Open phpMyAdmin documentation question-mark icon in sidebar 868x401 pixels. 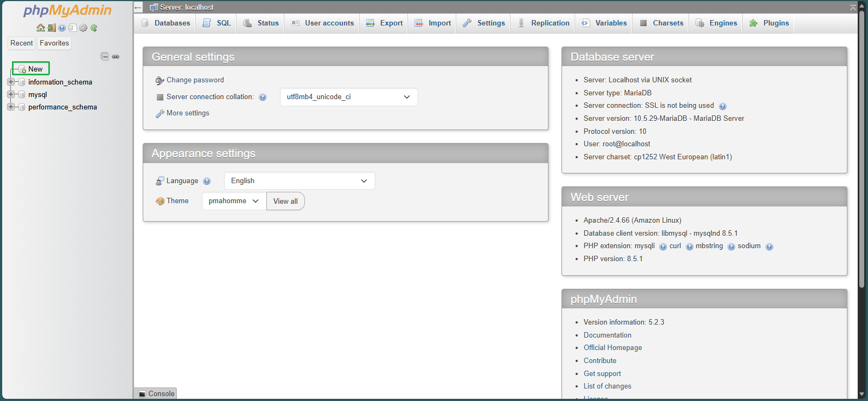(x=62, y=28)
